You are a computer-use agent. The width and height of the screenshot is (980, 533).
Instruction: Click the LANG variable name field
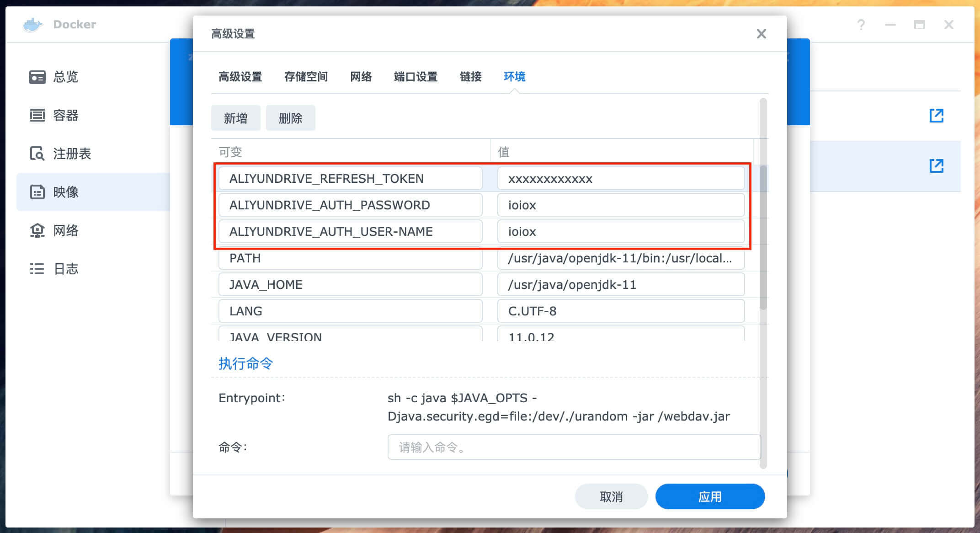(x=351, y=311)
